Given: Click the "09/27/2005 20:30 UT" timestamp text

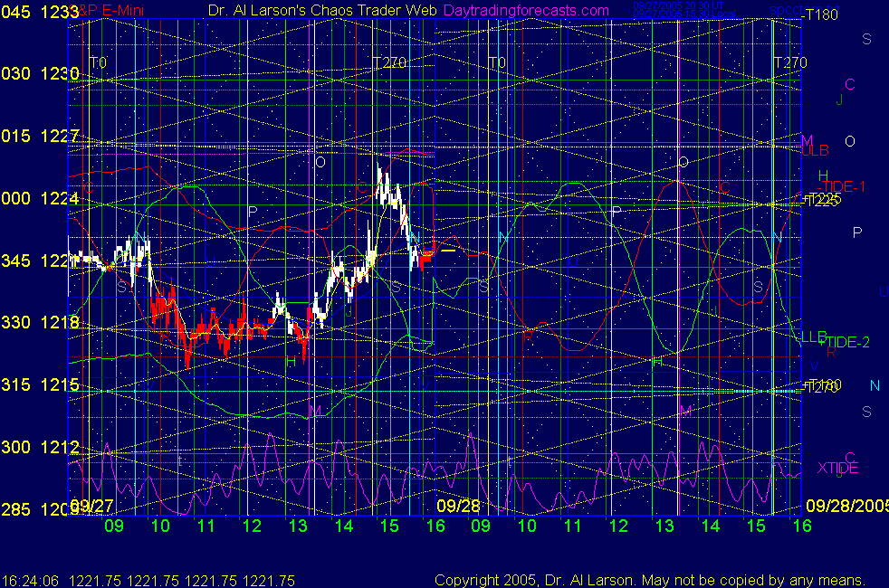Looking at the screenshot, I should point(678,5).
